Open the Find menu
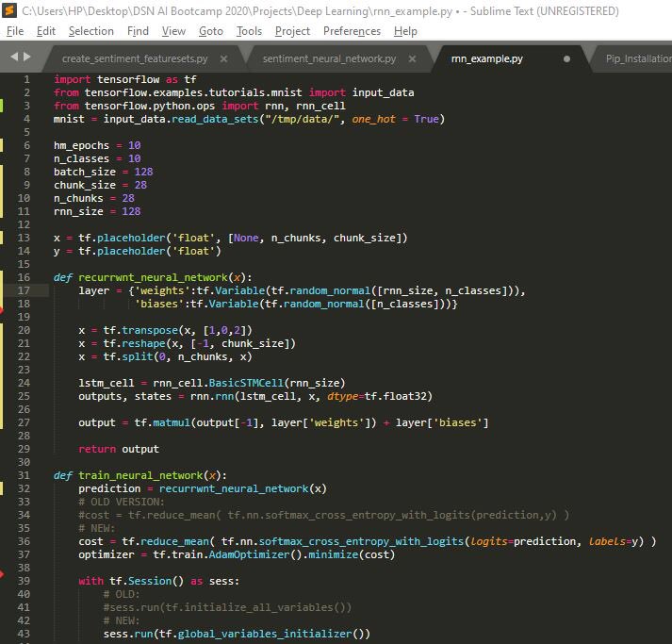 pyautogui.click(x=138, y=31)
